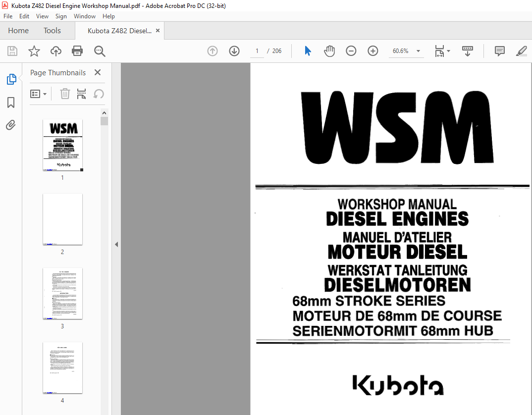This screenshot has width=532, height=415.
Task: Go to the next page
Action: click(x=234, y=51)
